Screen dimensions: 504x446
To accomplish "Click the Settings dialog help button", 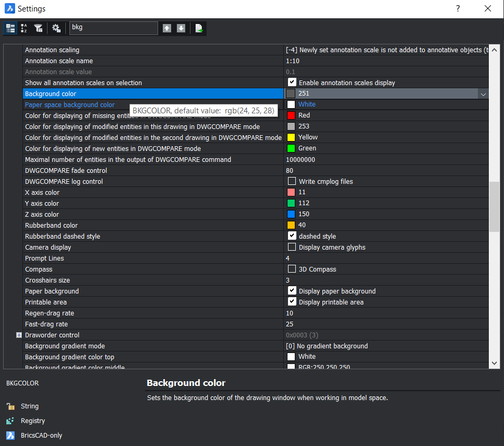I will coord(458,8).
